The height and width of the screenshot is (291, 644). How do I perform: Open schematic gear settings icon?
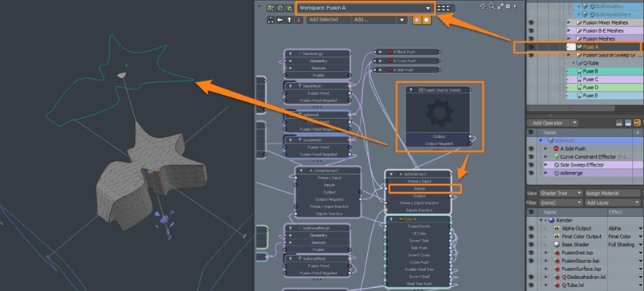[508, 6]
